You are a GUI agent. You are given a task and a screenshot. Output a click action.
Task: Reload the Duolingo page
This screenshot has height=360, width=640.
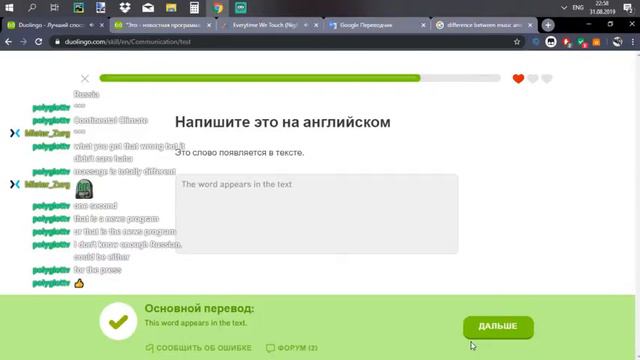pyautogui.click(x=38, y=42)
